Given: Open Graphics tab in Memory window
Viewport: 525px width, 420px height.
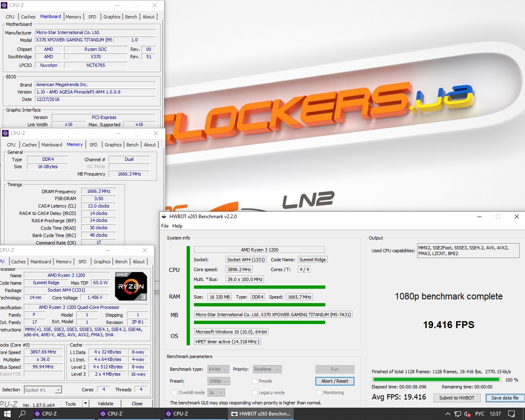Looking at the screenshot, I should click(113, 145).
